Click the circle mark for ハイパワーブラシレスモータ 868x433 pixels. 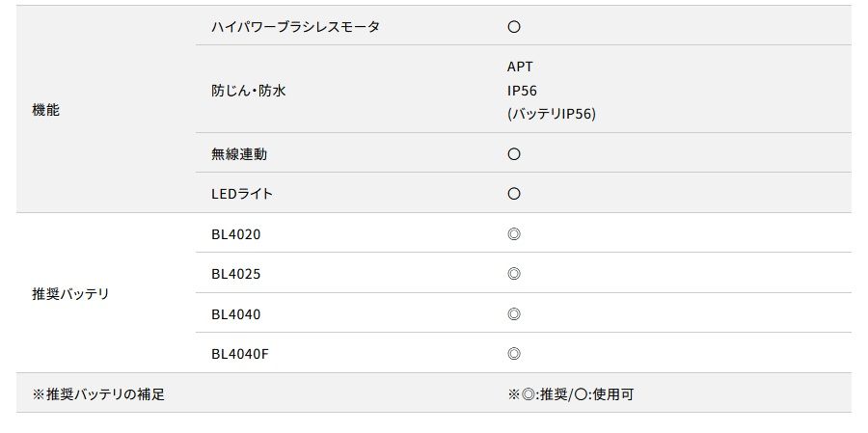[x=513, y=27]
